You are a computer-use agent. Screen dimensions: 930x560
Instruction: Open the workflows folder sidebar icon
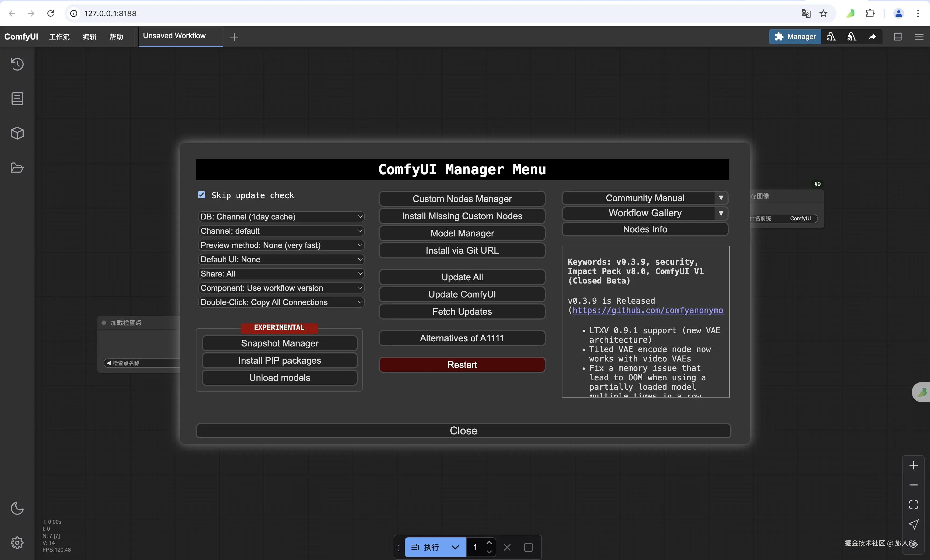click(17, 168)
